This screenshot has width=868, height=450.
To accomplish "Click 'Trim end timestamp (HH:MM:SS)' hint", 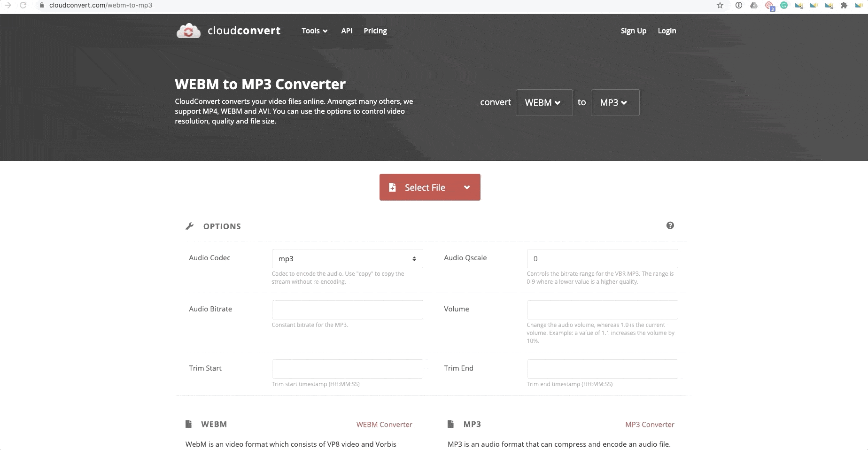I will pos(570,384).
